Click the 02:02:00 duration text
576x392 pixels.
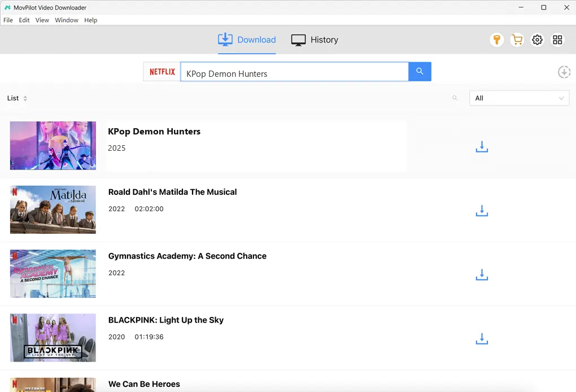(149, 208)
